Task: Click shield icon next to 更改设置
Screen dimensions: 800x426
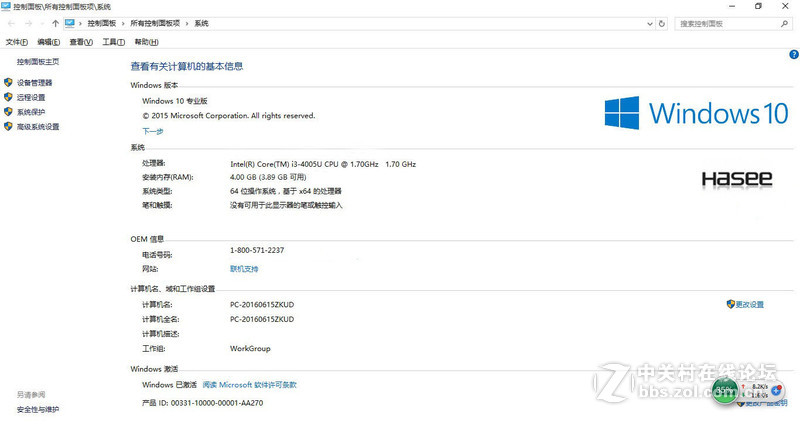Action: (x=730, y=304)
